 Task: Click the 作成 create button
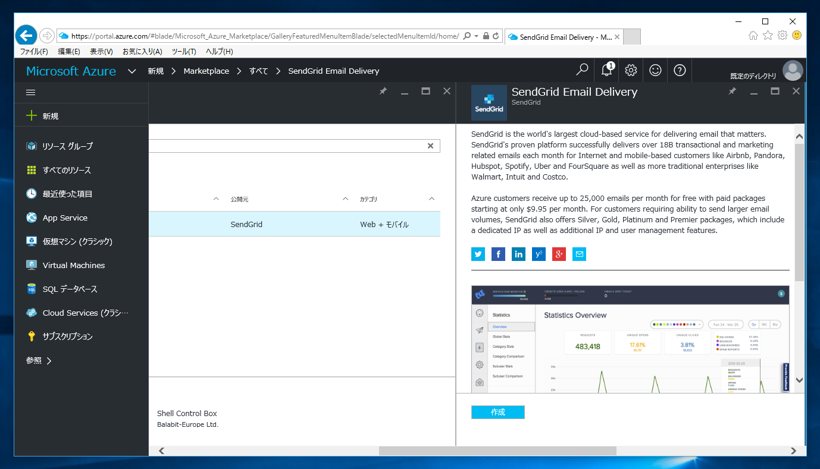498,412
